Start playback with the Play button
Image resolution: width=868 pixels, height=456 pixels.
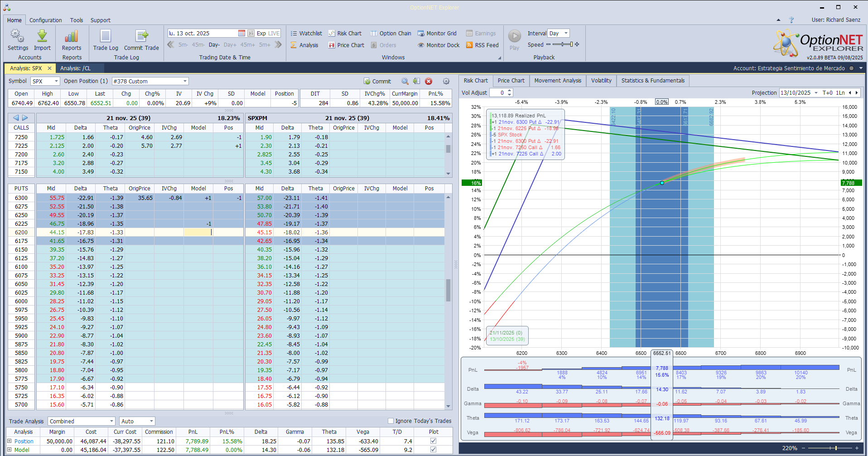coord(514,36)
